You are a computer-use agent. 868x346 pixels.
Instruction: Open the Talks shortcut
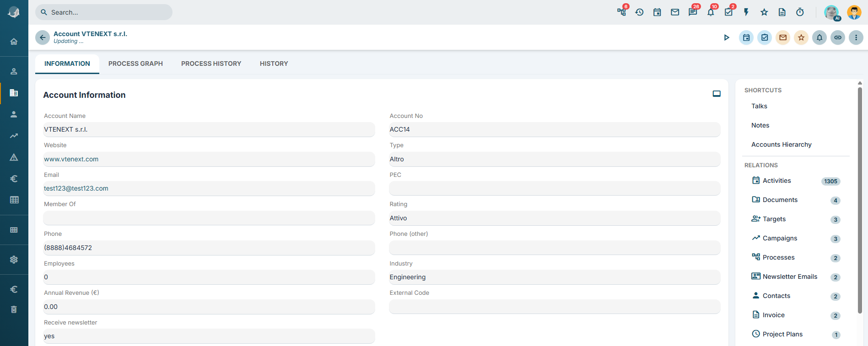[x=759, y=106]
